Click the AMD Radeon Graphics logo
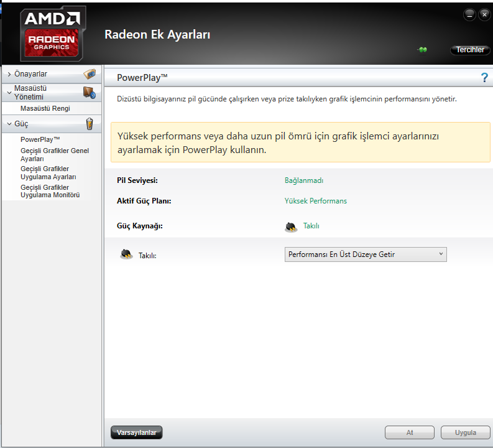 (x=53, y=34)
